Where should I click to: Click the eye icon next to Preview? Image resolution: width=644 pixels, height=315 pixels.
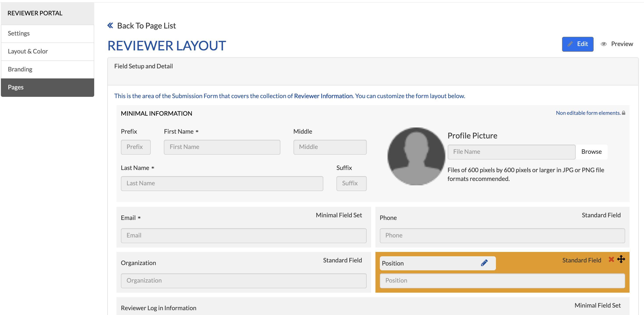[603, 44]
